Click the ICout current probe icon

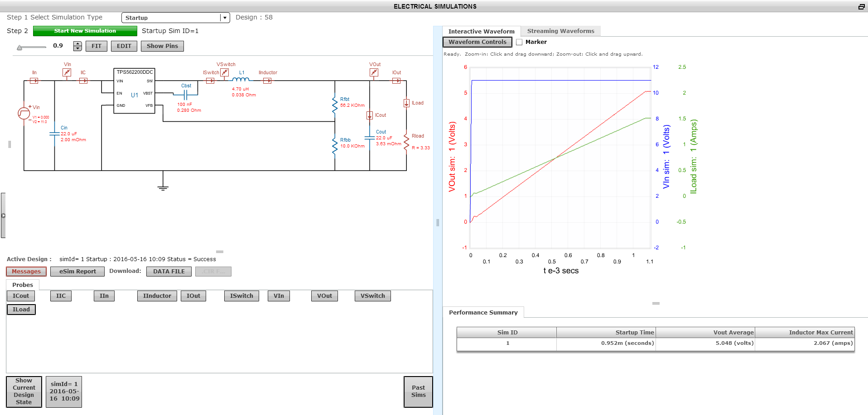[370, 115]
